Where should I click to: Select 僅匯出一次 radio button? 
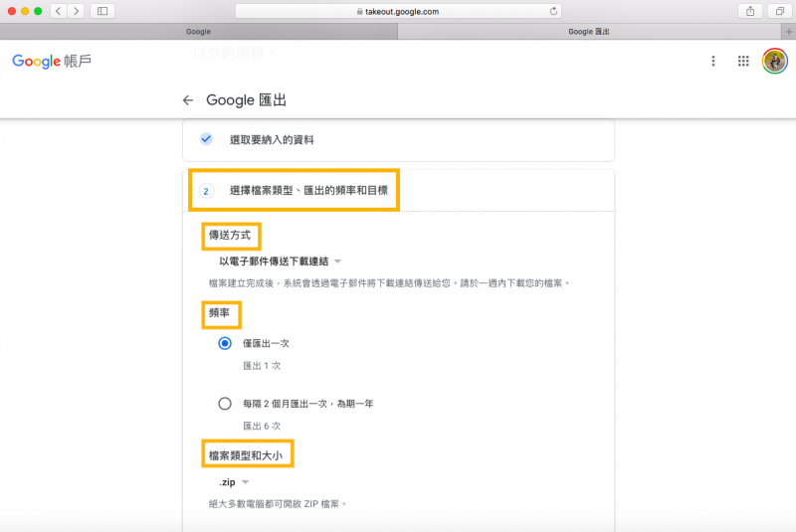(x=225, y=343)
